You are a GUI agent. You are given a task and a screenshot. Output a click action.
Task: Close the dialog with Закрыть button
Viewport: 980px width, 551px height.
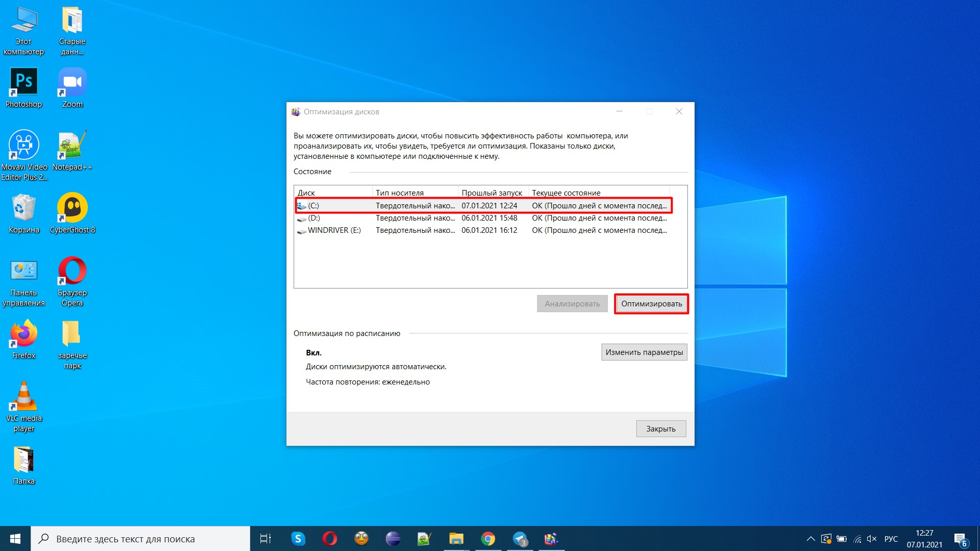[x=660, y=429]
